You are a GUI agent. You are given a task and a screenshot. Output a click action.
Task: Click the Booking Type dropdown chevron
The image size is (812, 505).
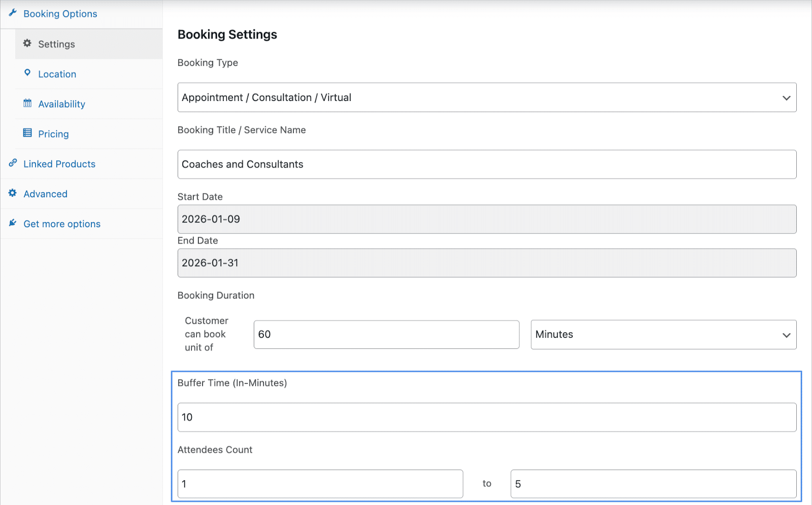(x=786, y=98)
